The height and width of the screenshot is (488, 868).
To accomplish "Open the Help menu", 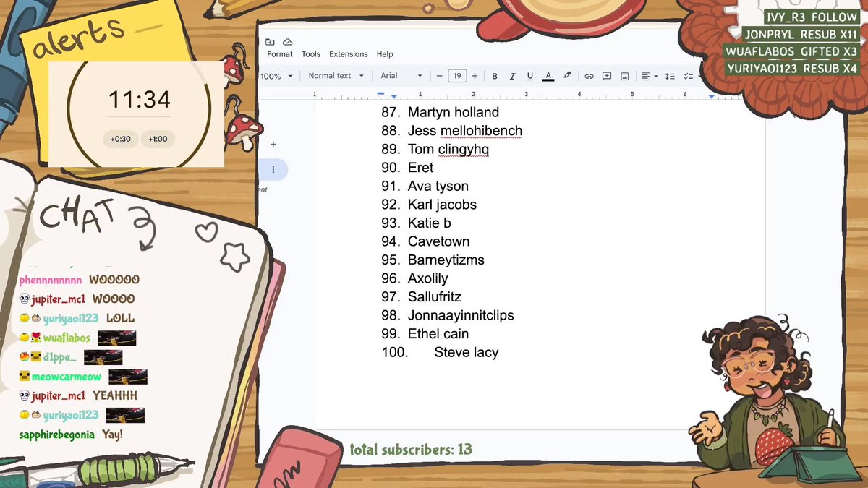I will [x=385, y=54].
